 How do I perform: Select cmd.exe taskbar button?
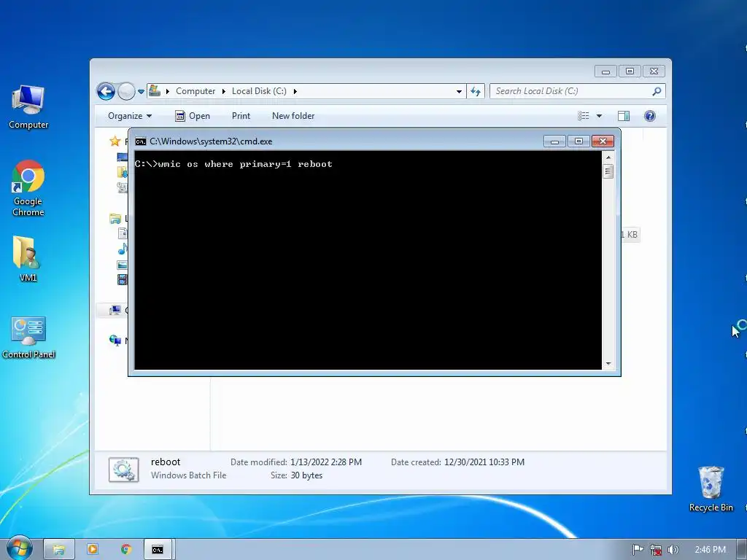158,550
